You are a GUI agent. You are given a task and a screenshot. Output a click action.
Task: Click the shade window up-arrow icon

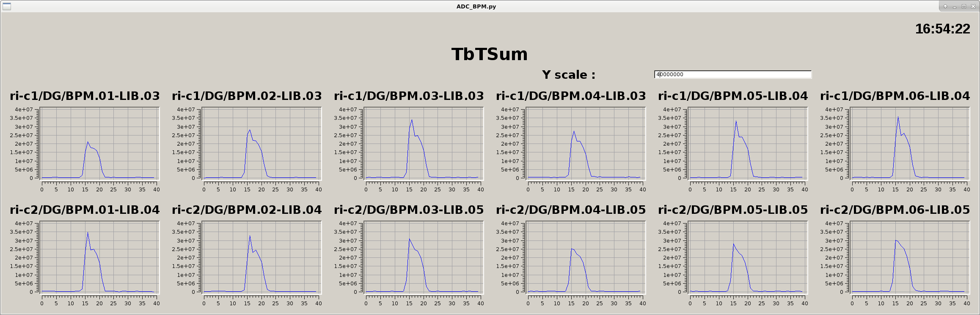coord(945,6)
